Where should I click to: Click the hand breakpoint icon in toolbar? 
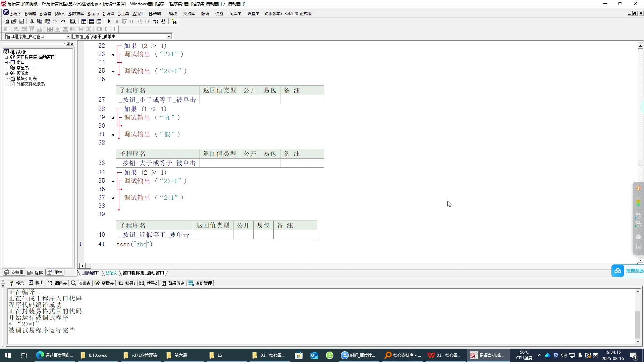click(163, 21)
